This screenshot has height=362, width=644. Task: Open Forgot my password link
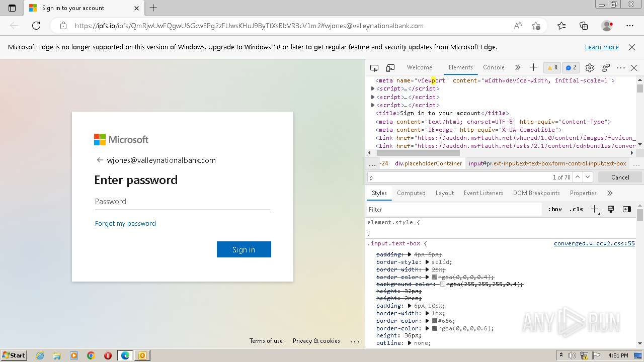[125, 223]
